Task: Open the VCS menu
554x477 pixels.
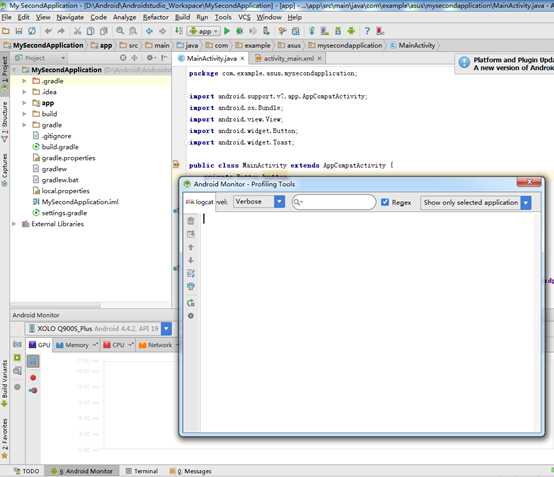Action: pos(244,17)
